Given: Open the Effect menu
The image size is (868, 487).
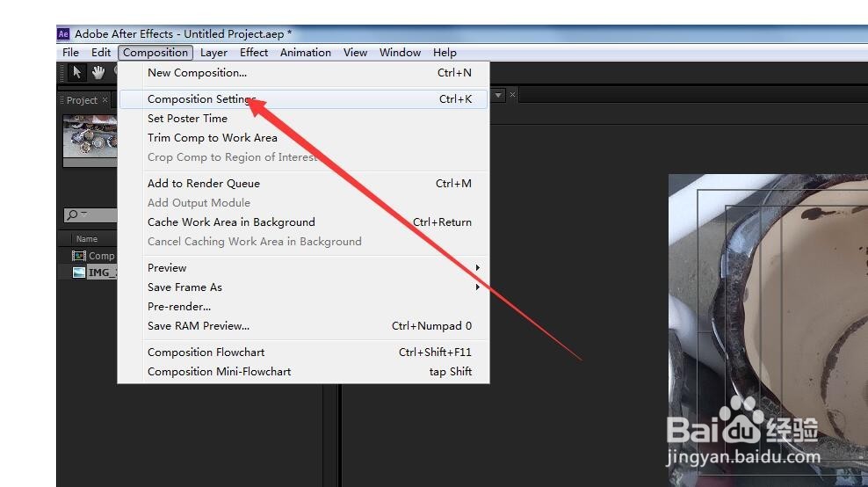Looking at the screenshot, I should click(x=254, y=52).
